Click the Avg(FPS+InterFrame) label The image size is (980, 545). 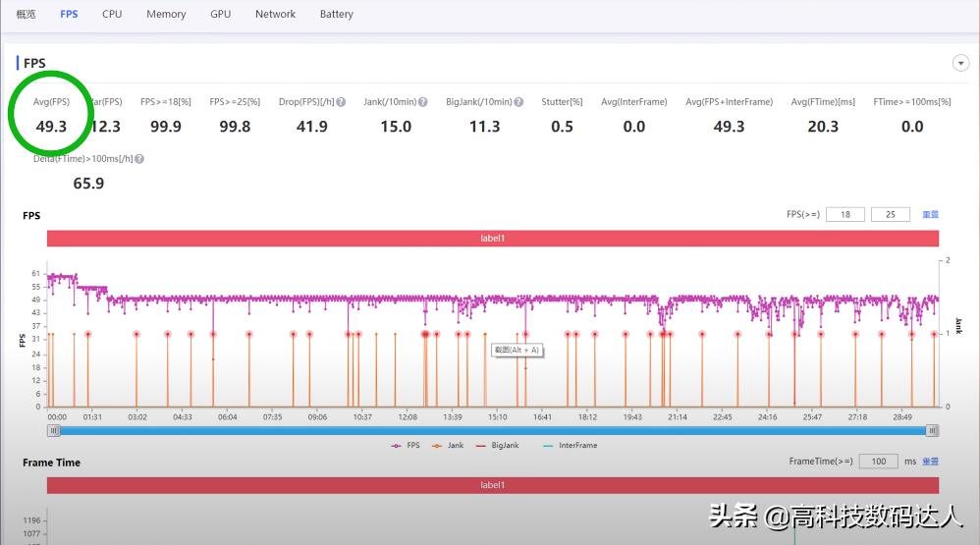(x=730, y=102)
